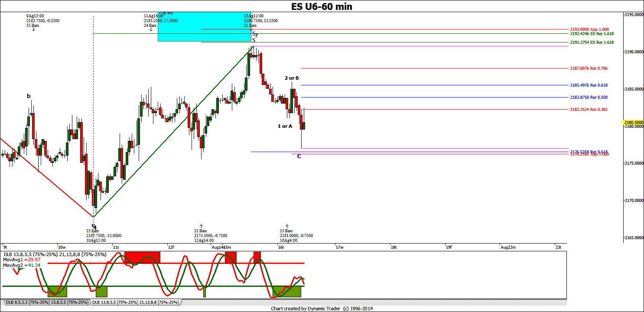Click the 2195.0000 price axis label

point(634,15)
